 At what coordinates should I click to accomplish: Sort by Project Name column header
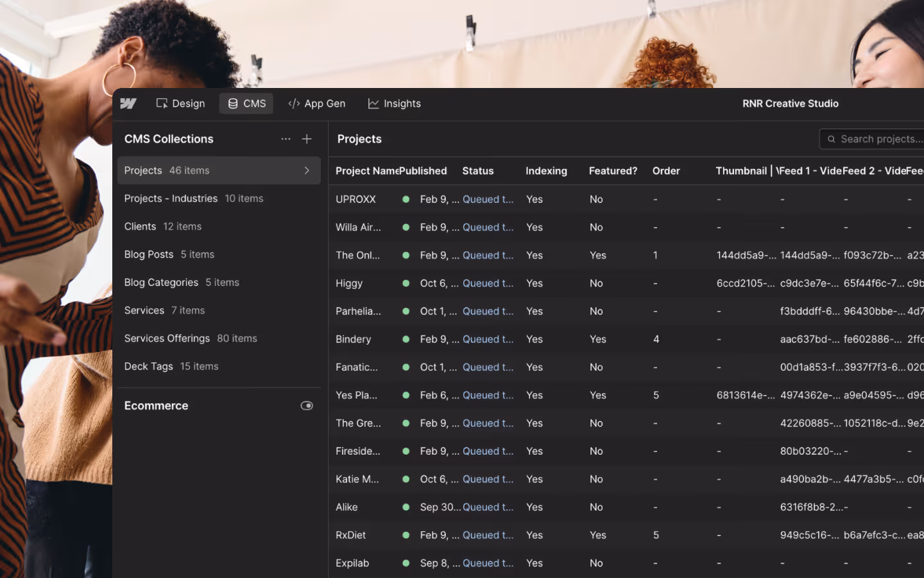[367, 171]
